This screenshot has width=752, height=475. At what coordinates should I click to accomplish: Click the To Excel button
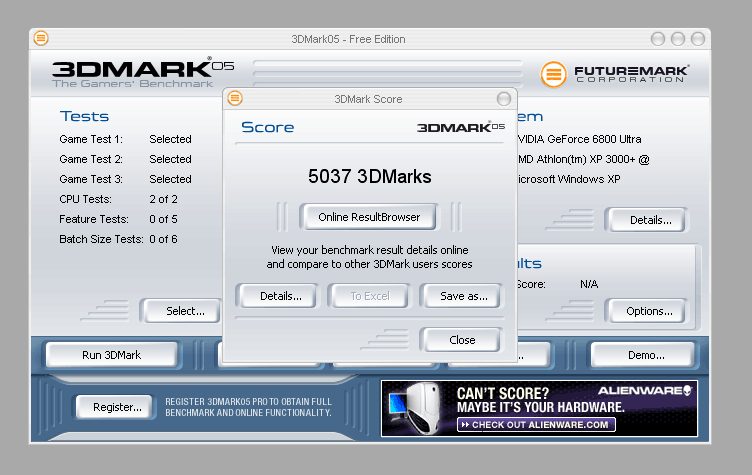pyautogui.click(x=369, y=296)
